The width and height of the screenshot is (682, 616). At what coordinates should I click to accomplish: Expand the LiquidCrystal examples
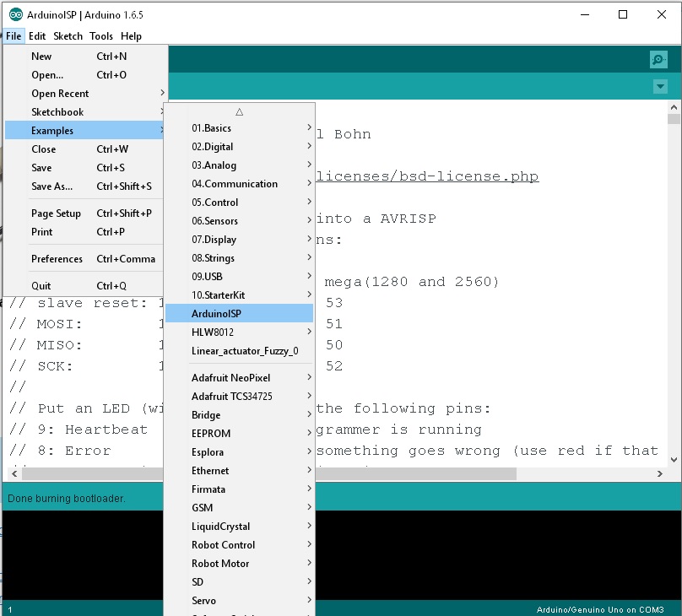[x=239, y=527]
